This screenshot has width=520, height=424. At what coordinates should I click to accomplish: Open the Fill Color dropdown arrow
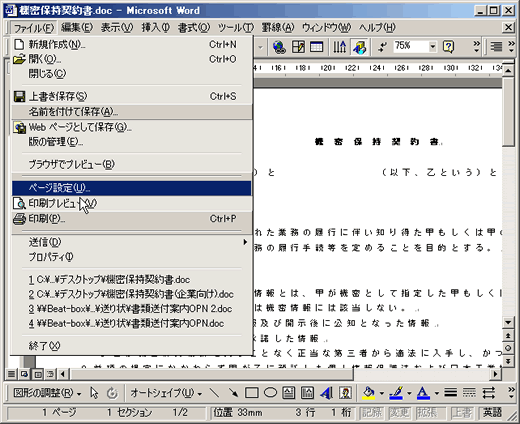pos(382,393)
